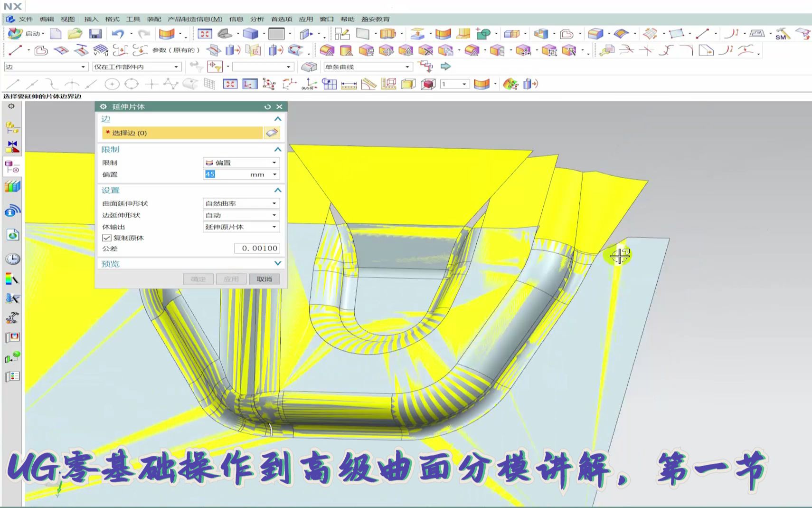Uncheck the 复制原体 checkbox

(106, 238)
